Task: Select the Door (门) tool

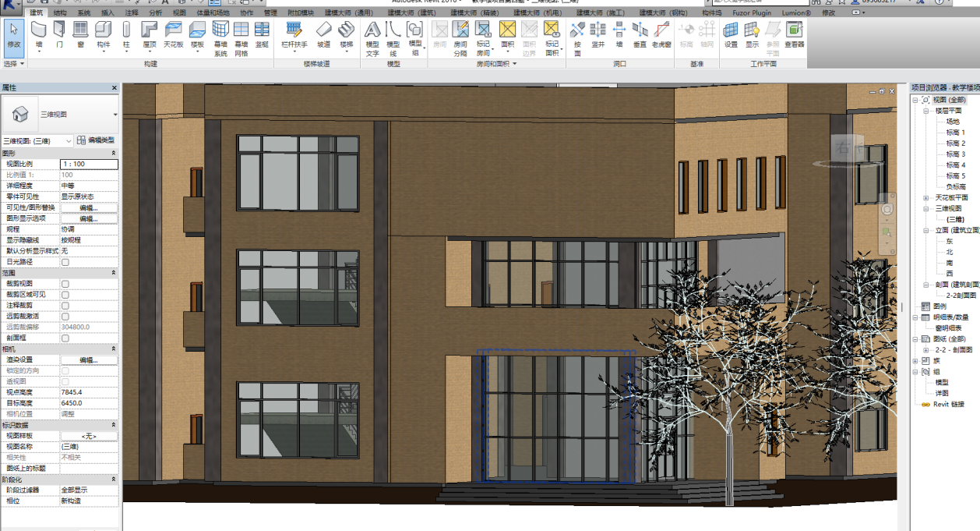Action: (60, 34)
